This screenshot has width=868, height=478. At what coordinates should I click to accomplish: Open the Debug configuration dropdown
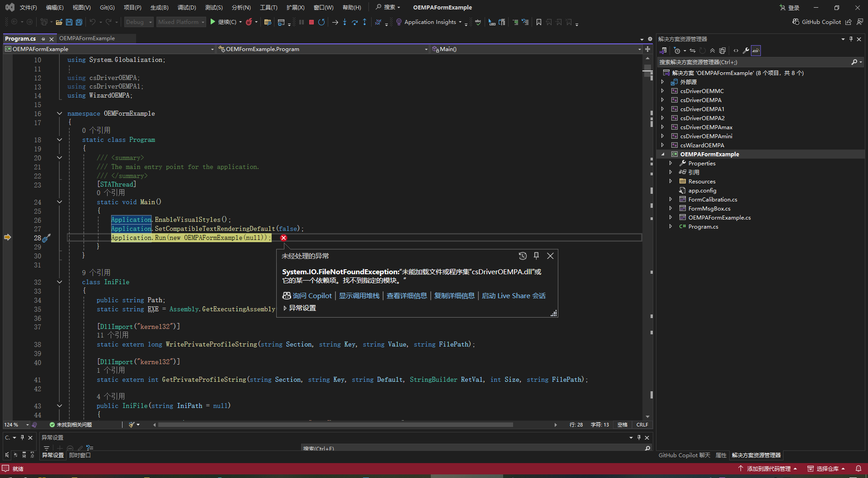click(139, 22)
